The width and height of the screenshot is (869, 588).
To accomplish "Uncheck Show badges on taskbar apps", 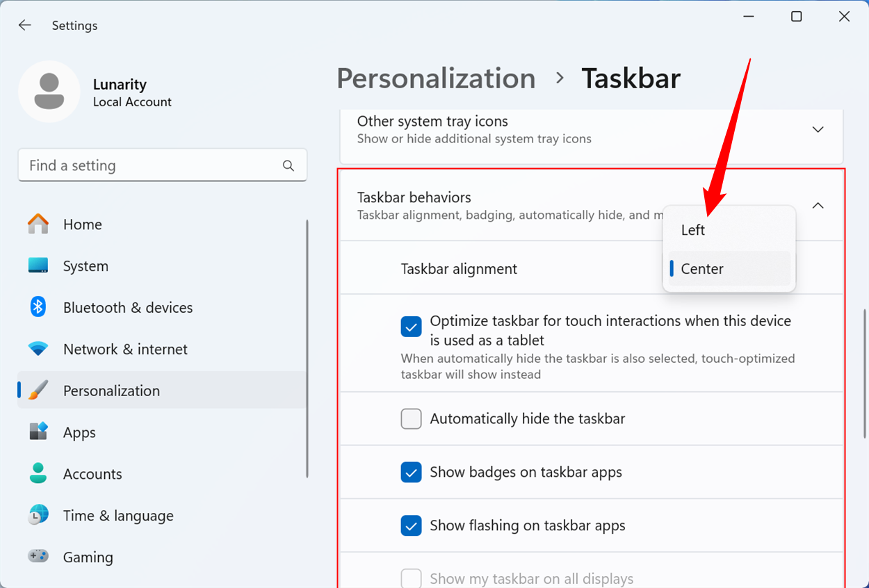I will pos(412,473).
